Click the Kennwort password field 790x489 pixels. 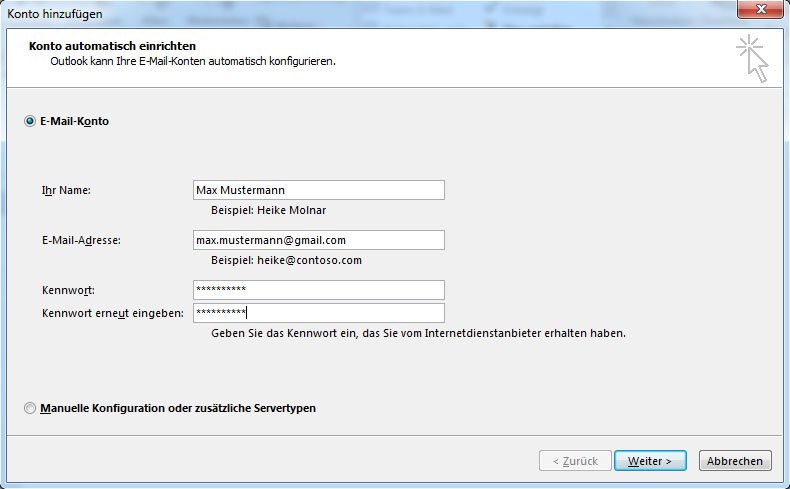click(x=318, y=290)
